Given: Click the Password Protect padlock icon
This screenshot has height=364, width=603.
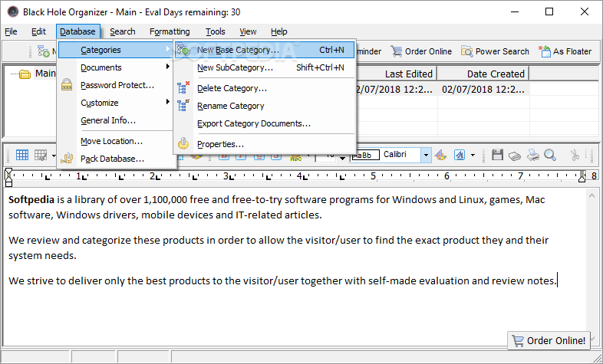Looking at the screenshot, I should coord(67,85).
